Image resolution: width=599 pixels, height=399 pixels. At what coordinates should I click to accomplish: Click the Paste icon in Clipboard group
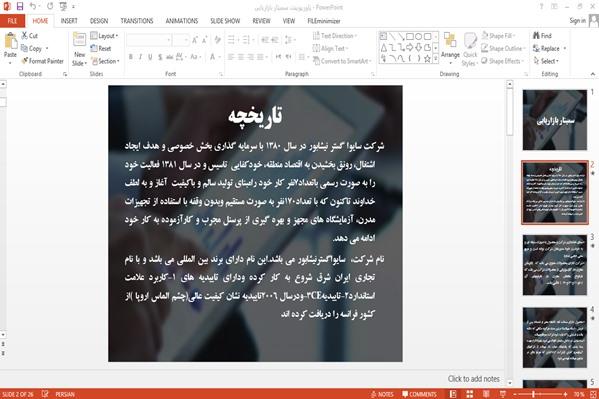pos(10,41)
